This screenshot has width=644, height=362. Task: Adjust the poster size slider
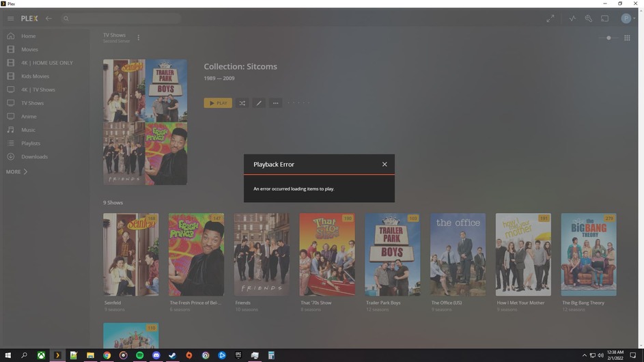coord(608,38)
